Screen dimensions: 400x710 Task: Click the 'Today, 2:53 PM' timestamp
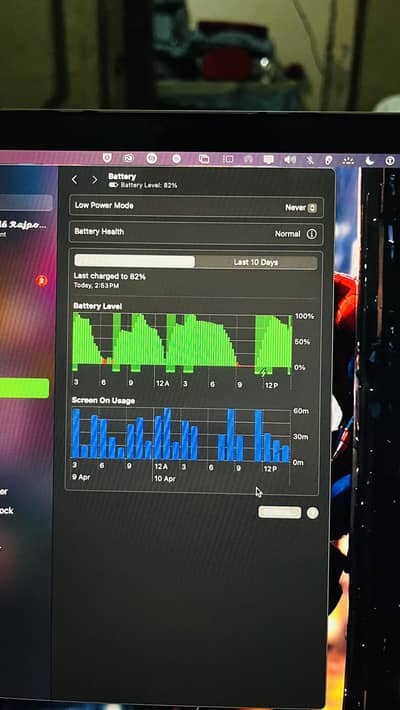[x=96, y=286]
